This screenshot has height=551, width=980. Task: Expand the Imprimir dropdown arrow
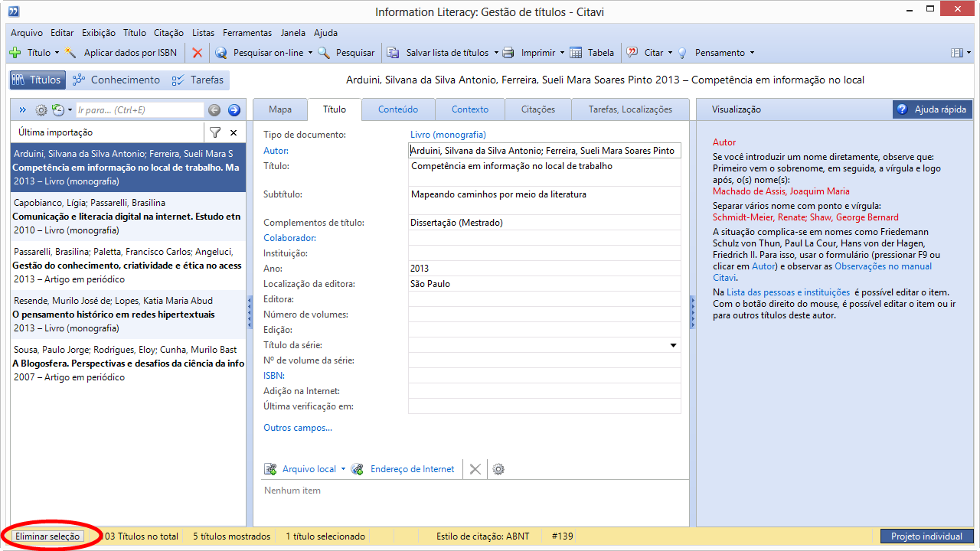click(x=561, y=53)
